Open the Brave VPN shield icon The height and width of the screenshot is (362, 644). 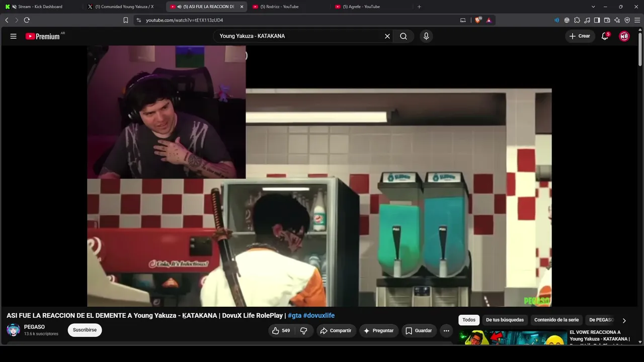[x=627, y=20]
